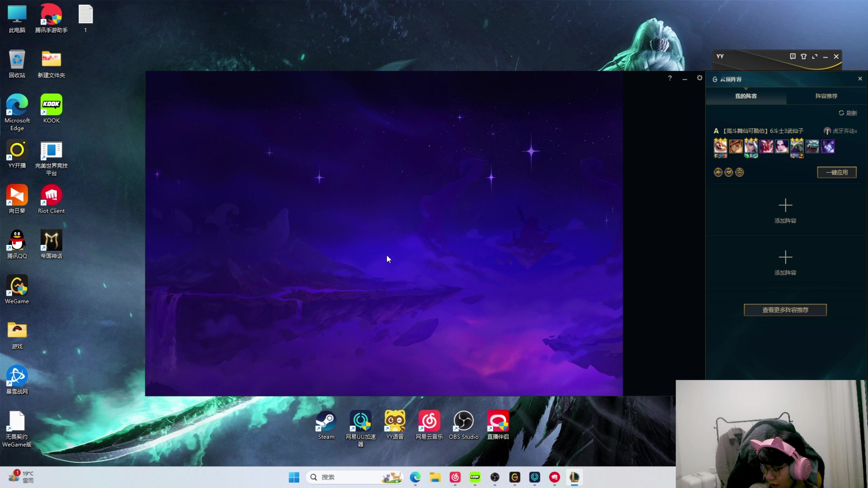This screenshot has height=488, width=868.
Task: Toggle the YY window fullscreen expand icon
Action: tap(815, 57)
